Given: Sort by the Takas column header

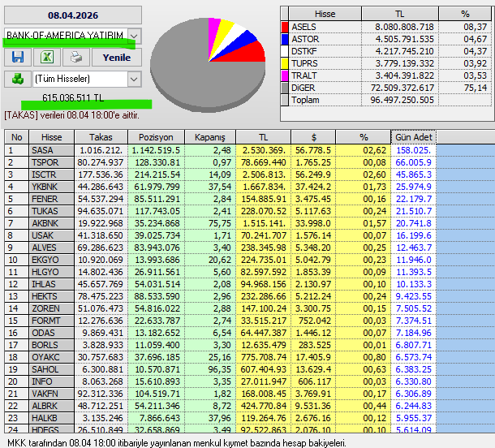Looking at the screenshot, I should pyautogui.click(x=101, y=137).
